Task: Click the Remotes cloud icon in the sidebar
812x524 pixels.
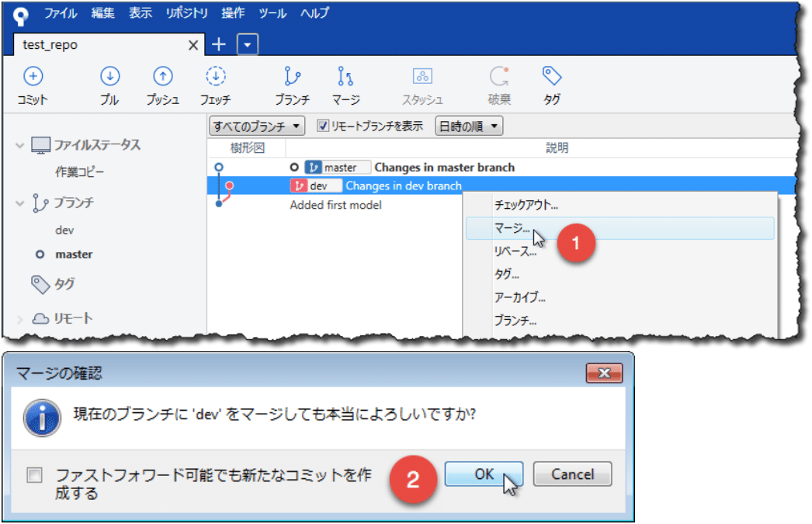Action: pyautogui.click(x=41, y=318)
